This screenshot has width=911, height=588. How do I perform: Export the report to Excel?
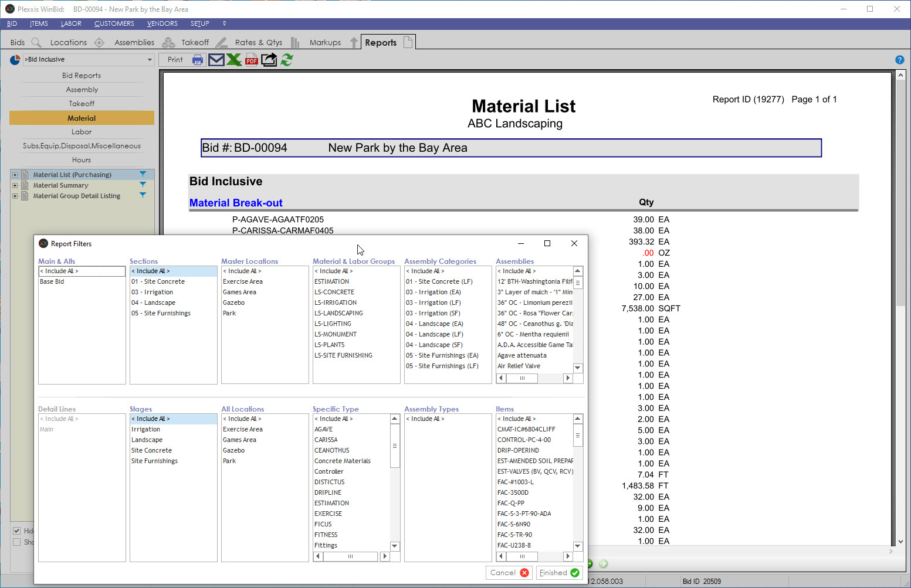234,60
